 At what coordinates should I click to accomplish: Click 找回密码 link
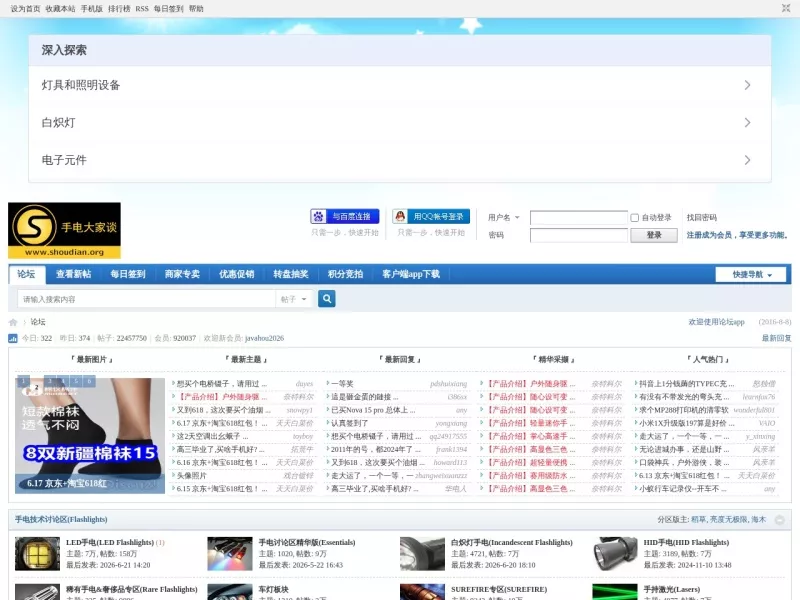[702, 217]
